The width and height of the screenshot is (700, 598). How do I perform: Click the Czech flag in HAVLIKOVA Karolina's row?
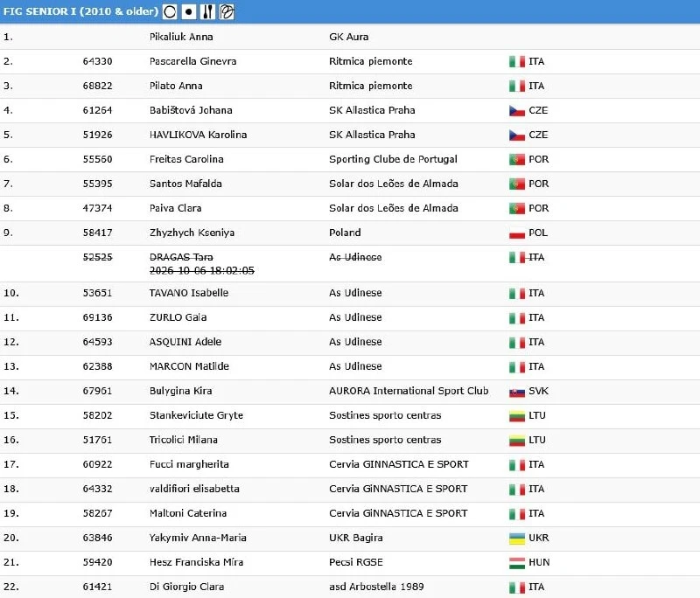point(517,136)
